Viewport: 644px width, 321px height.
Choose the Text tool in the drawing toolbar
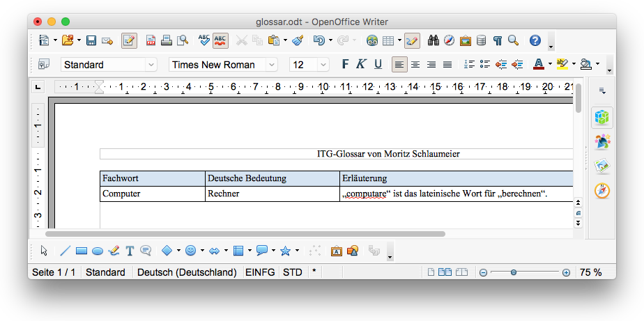coord(130,251)
